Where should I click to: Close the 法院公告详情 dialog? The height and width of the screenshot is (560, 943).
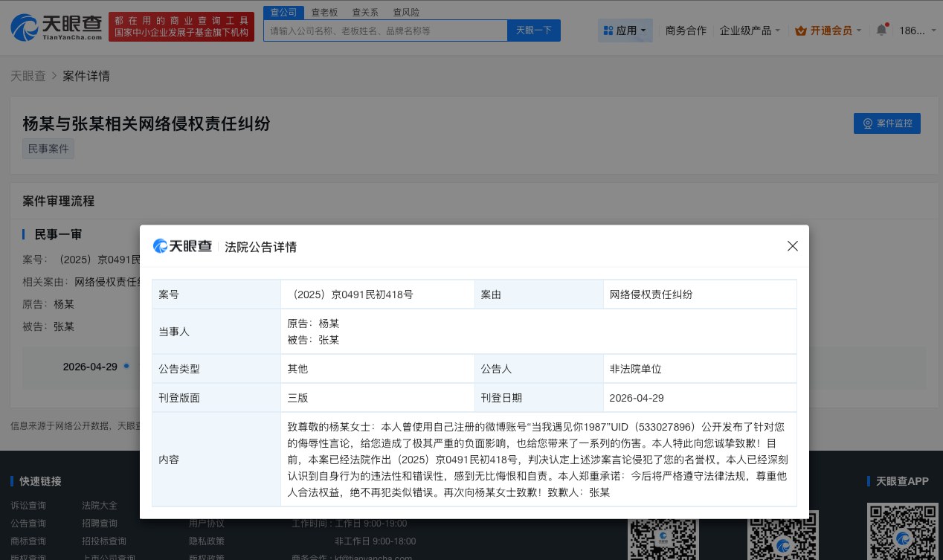(x=792, y=246)
